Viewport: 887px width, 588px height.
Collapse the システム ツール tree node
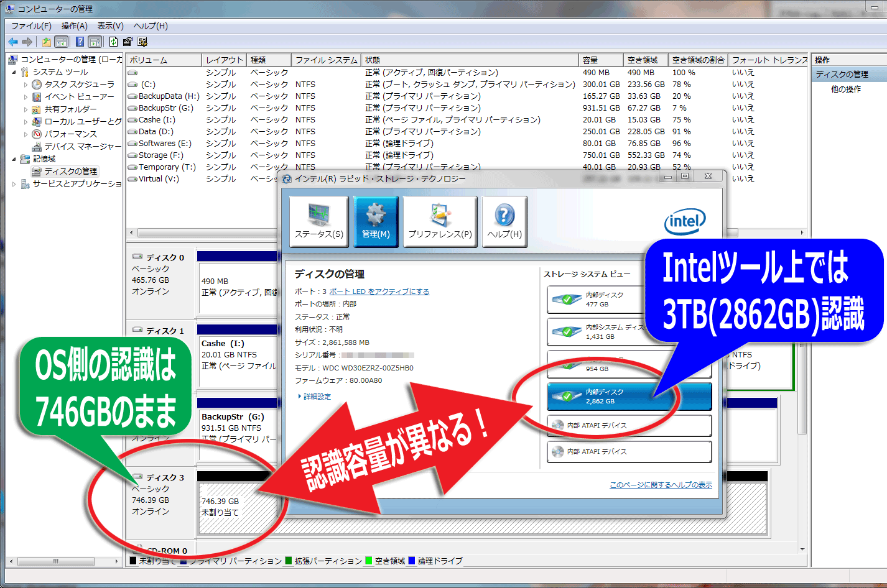pyautogui.click(x=14, y=72)
